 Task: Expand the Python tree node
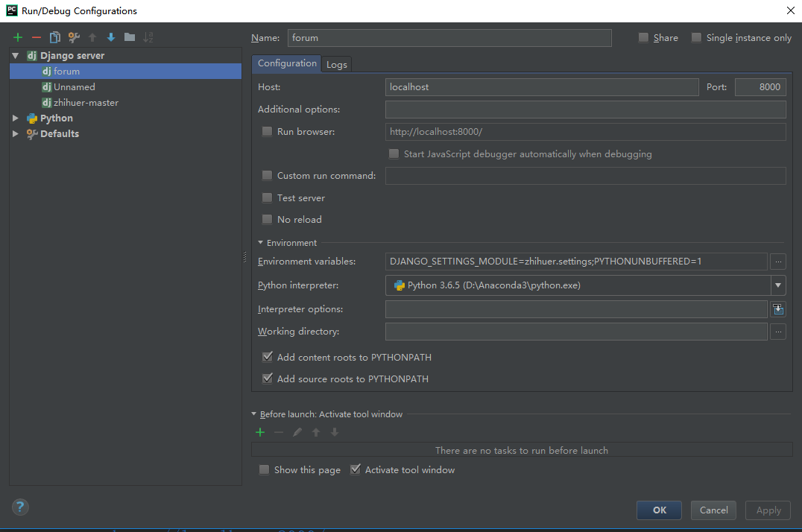16,118
